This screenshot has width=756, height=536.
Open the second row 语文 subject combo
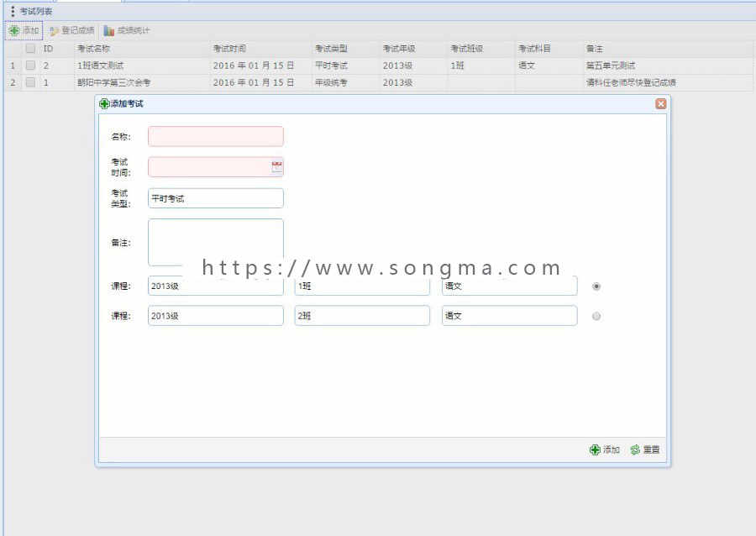[510, 316]
